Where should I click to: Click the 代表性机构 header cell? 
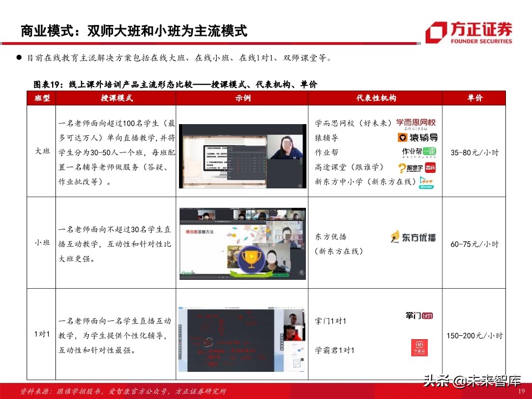(x=377, y=99)
